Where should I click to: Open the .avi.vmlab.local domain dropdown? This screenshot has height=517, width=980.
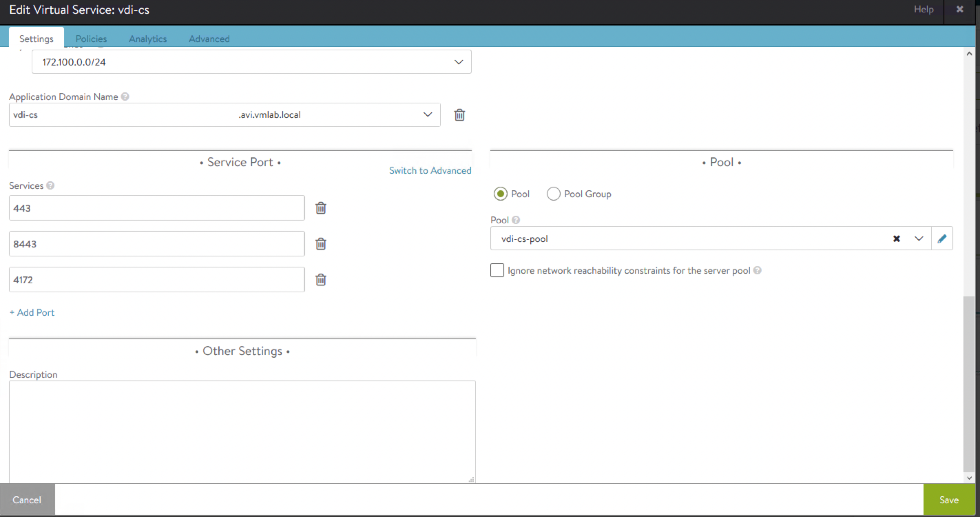point(428,114)
